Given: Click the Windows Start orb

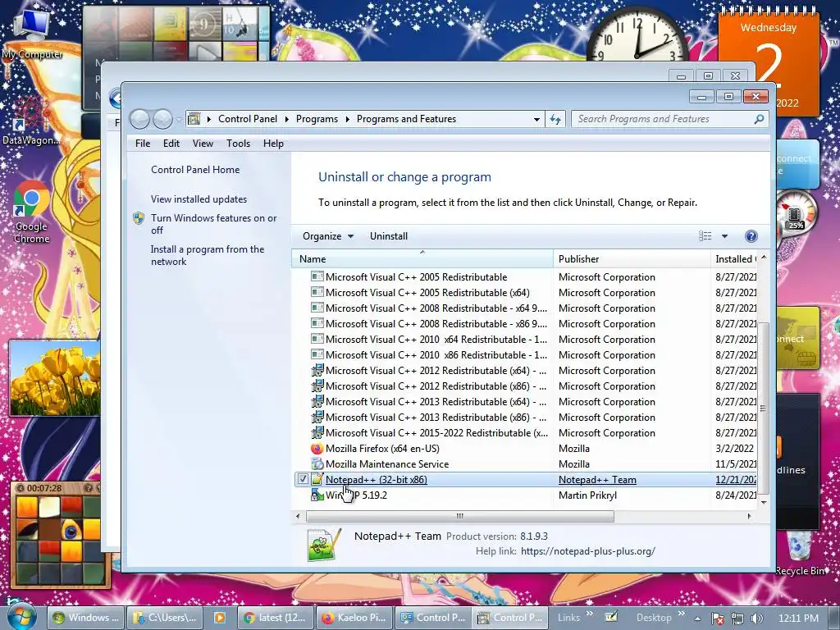Looking at the screenshot, I should 20,617.
